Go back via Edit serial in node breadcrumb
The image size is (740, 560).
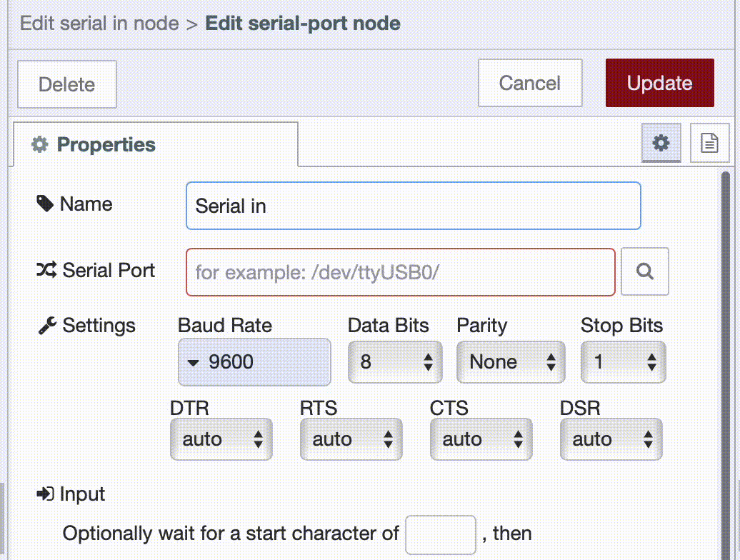98,23
